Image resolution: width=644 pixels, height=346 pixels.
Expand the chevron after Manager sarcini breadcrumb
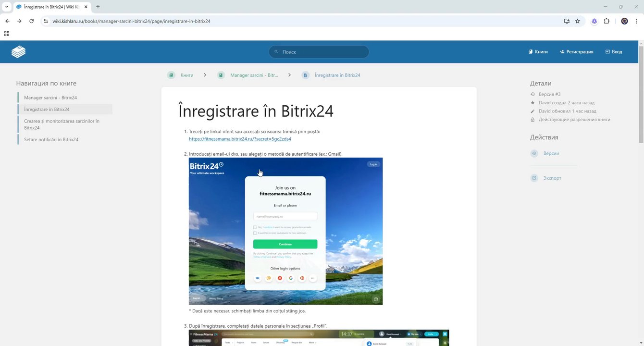coord(290,75)
